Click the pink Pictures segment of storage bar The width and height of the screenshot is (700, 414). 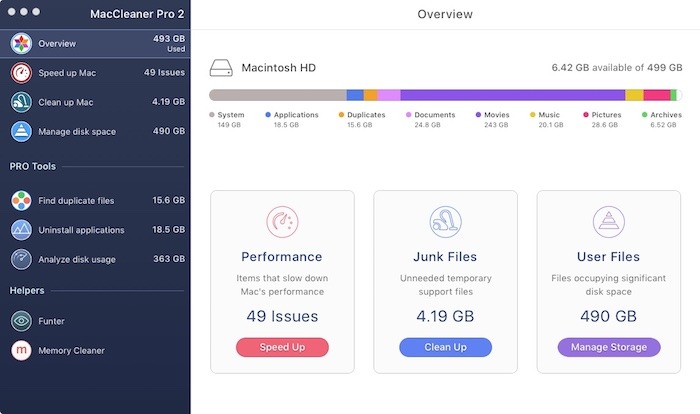657,95
